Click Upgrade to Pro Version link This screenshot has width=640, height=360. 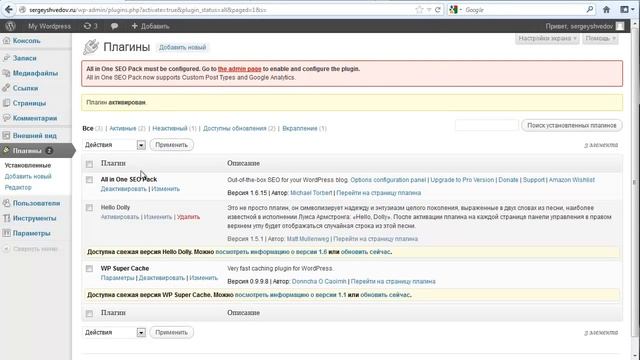coord(462,180)
